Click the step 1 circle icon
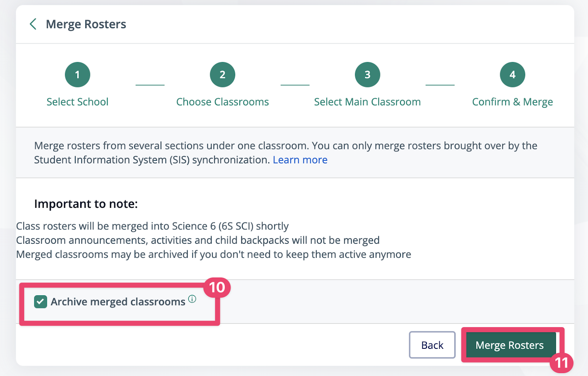The height and width of the screenshot is (376, 588). pyautogui.click(x=78, y=75)
